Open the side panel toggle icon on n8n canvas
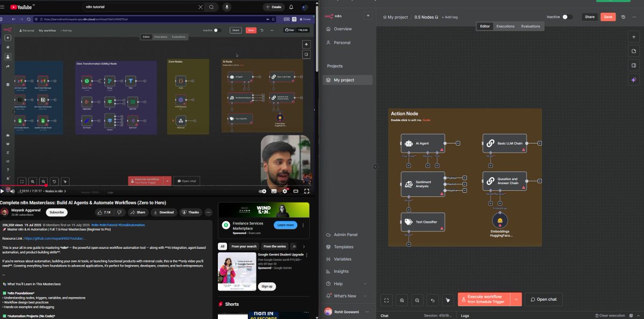This screenshot has height=319, width=644. pyautogui.click(x=634, y=66)
